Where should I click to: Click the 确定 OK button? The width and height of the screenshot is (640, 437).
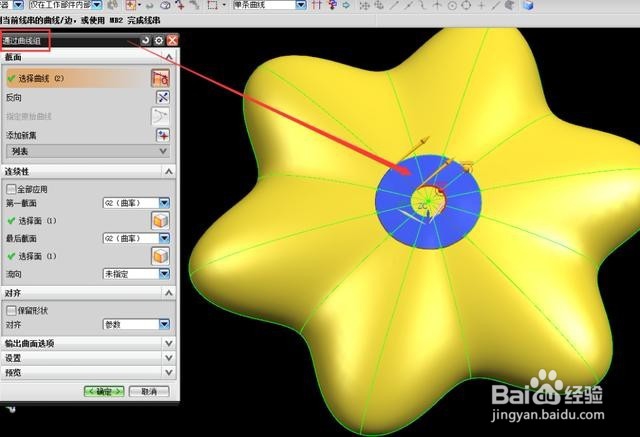coord(104,391)
